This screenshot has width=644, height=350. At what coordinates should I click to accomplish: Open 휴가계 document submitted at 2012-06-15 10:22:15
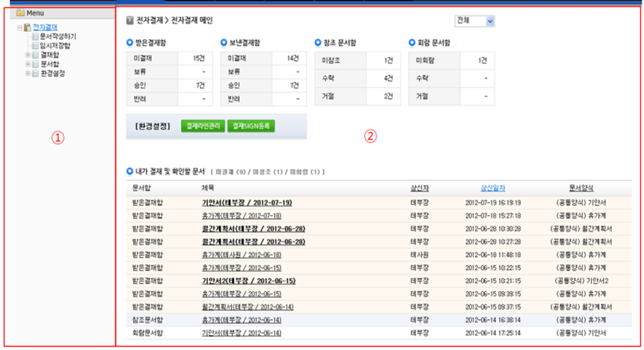click(242, 268)
